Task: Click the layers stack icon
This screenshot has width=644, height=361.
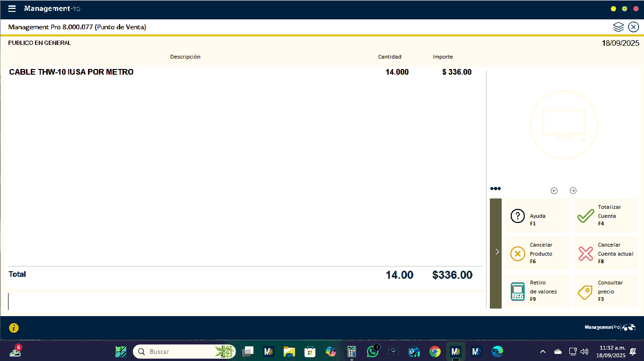Action: click(618, 27)
